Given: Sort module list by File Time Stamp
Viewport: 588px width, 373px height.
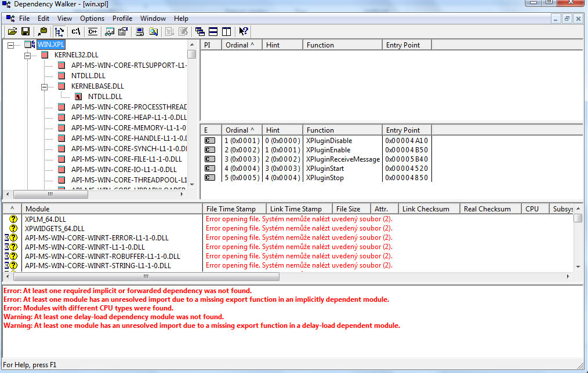Looking at the screenshot, I should [234, 209].
